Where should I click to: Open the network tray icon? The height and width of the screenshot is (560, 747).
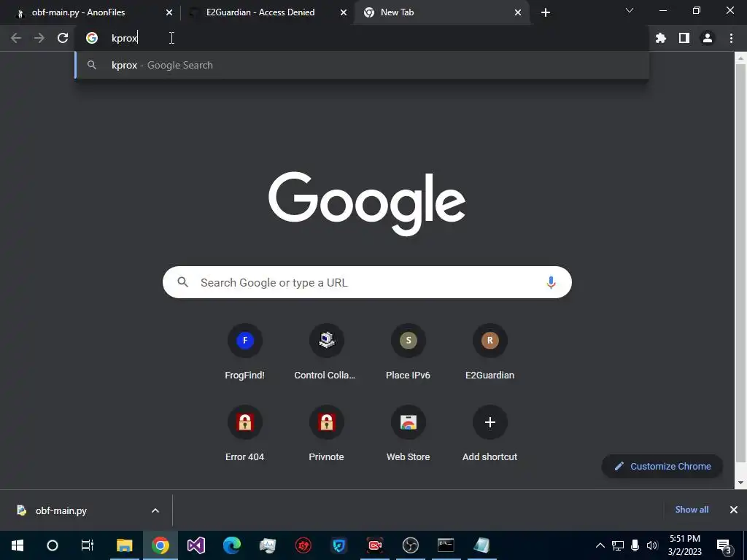pos(617,545)
